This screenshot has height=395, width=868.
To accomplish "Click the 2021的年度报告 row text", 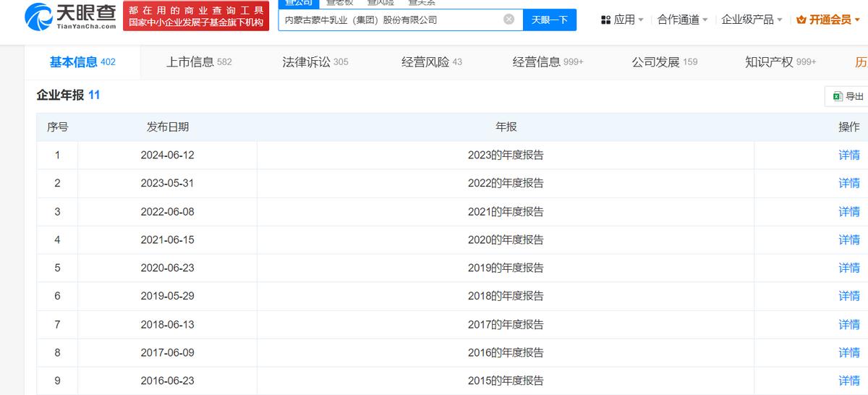I will pos(506,211).
